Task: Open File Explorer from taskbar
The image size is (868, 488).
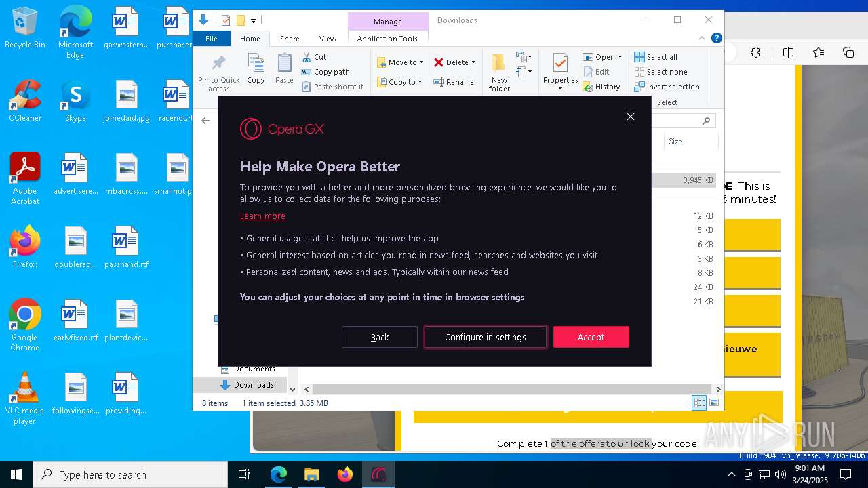Action: click(x=312, y=474)
